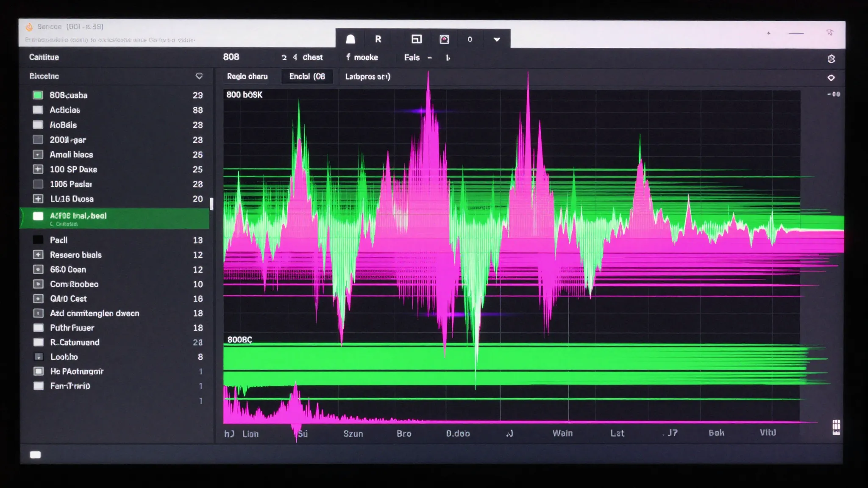Toggle the Acticias track checkbox
This screenshot has height=488, width=868.
pyautogui.click(x=38, y=110)
